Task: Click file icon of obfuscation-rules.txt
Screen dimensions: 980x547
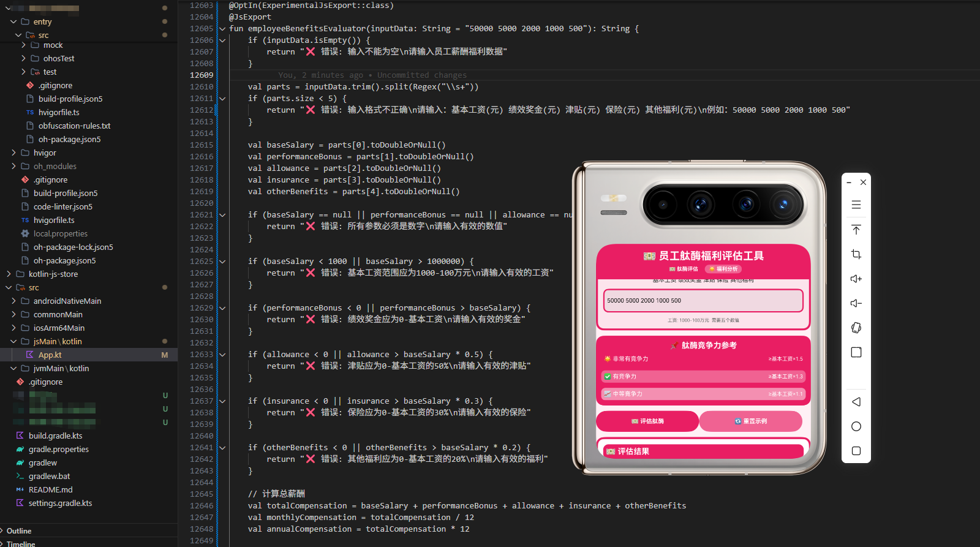Action: pyautogui.click(x=29, y=126)
